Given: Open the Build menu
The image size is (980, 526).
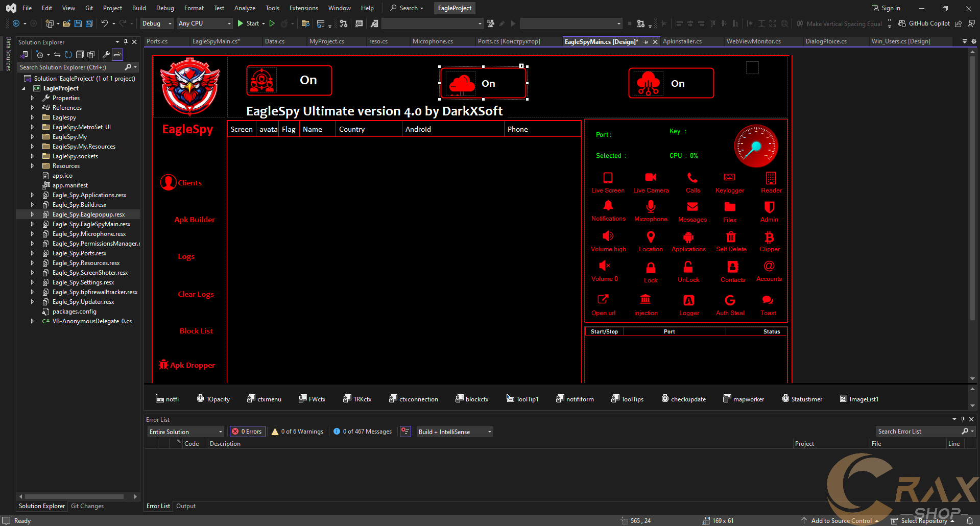Looking at the screenshot, I should coord(139,8).
